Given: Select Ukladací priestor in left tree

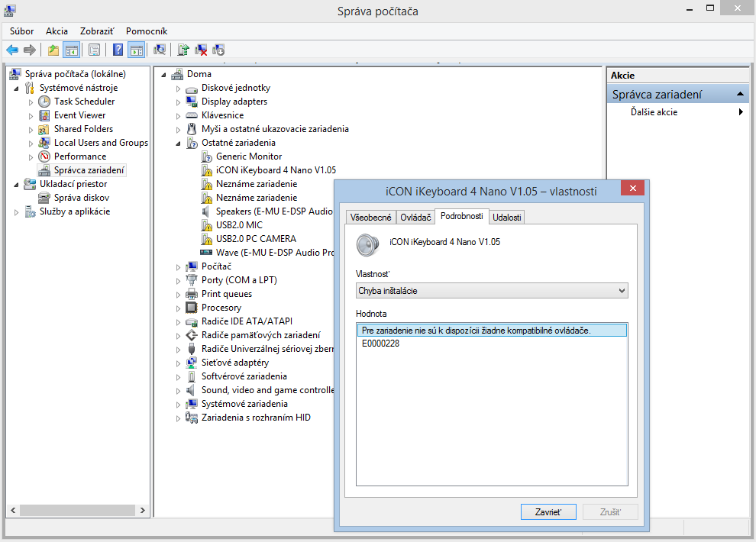Looking at the screenshot, I should click(73, 184).
